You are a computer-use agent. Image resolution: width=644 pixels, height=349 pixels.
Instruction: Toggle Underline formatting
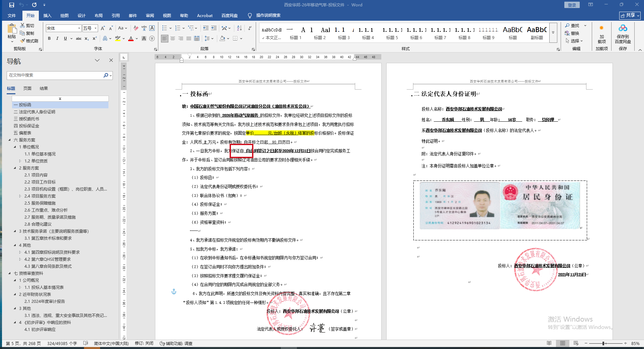coord(65,38)
